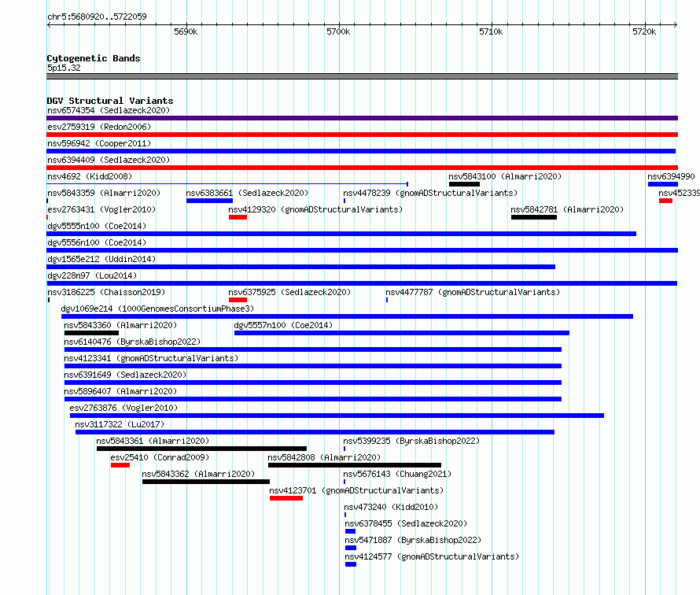Click nsv4123341 (gnomADStructuralVariants) label

click(151, 358)
